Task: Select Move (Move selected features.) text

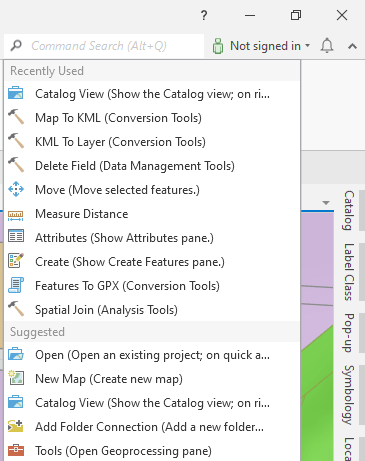Action: coord(117,190)
